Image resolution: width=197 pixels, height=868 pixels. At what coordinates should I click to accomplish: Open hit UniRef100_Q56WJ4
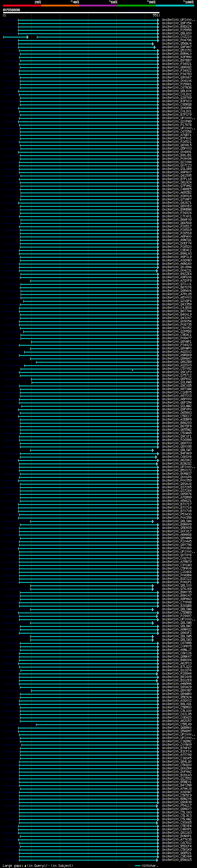[176, 43]
